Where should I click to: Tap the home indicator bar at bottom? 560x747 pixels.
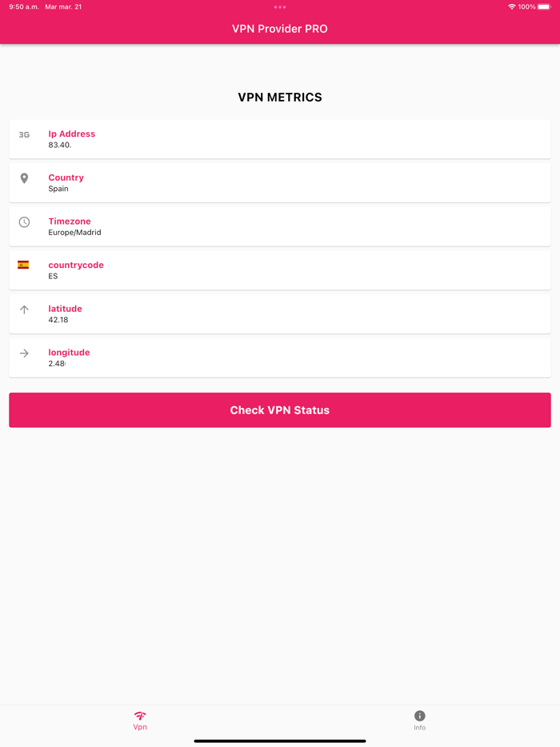click(x=280, y=742)
